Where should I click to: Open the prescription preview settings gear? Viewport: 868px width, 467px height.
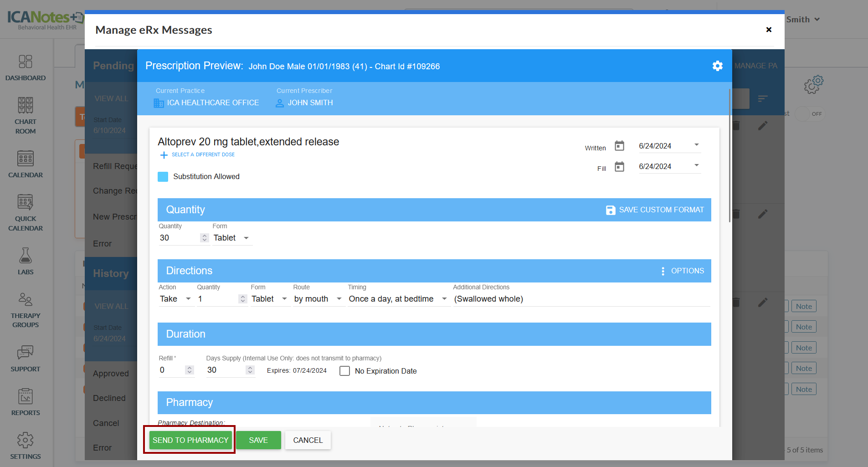point(717,66)
